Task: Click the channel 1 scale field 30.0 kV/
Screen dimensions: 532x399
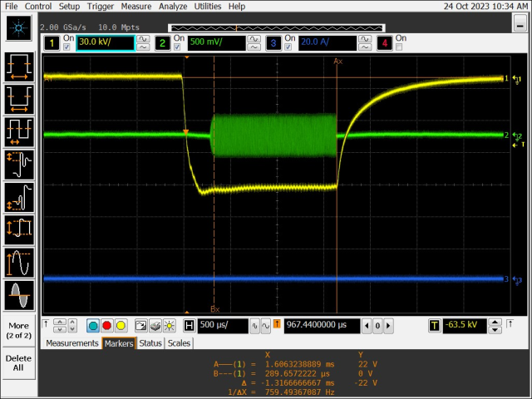Action: [x=105, y=42]
